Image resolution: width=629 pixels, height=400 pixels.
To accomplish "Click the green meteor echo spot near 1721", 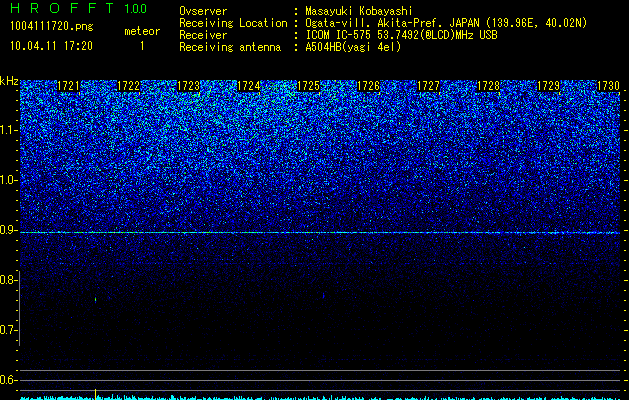I will (95, 299).
